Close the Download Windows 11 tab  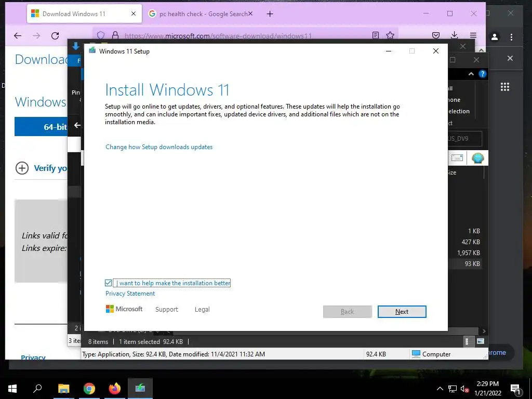point(134,14)
